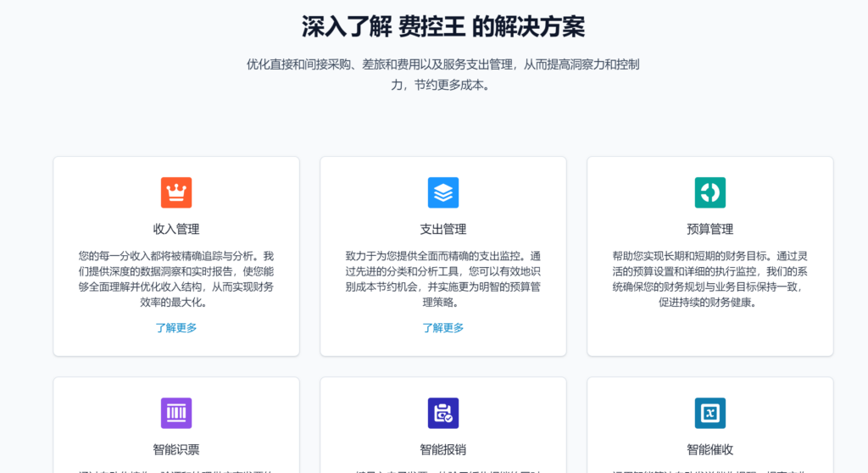Click the cut-off description text under 智能识票

(176, 470)
